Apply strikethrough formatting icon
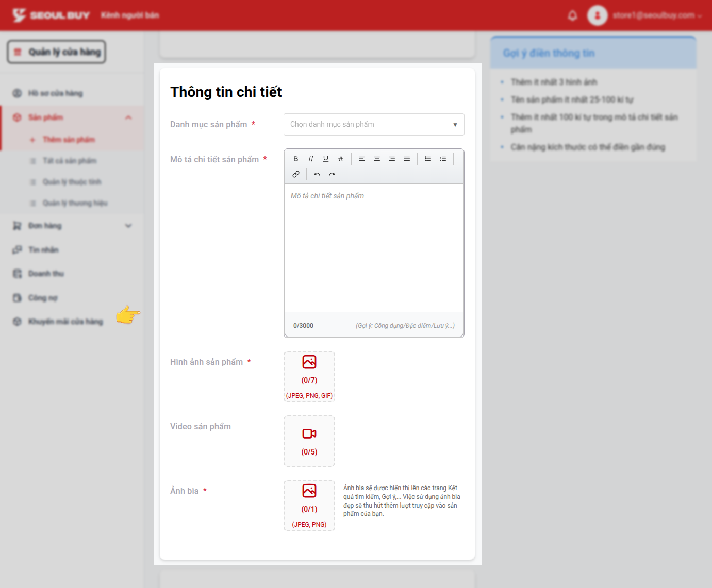Screen dimensions: 712x588 point(341,159)
